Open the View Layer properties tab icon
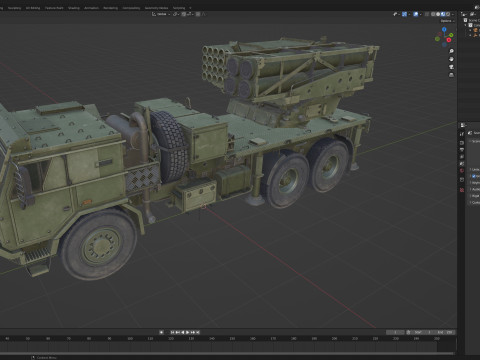Viewport: 480px width, 360px height. pos(462,157)
